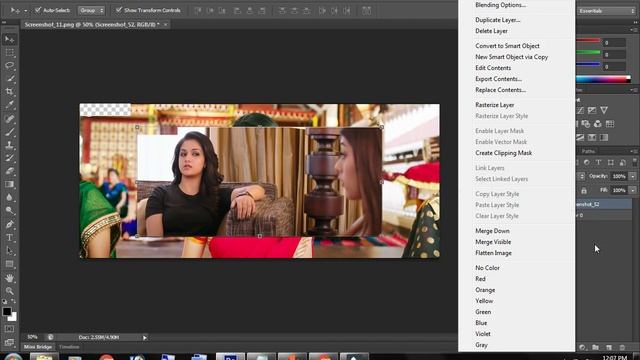Create a new layer from Layers panel bottom
This screenshot has height=360, width=640.
(609, 347)
